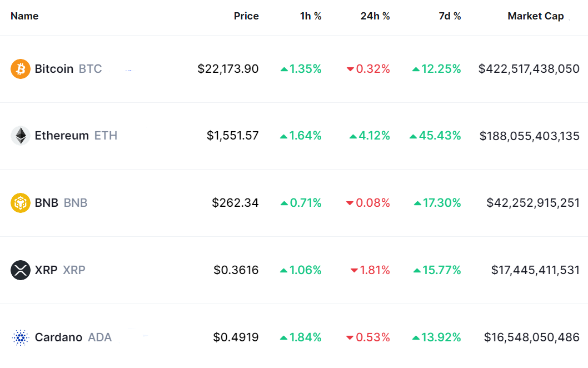Sort by 1h % column header

click(x=311, y=16)
